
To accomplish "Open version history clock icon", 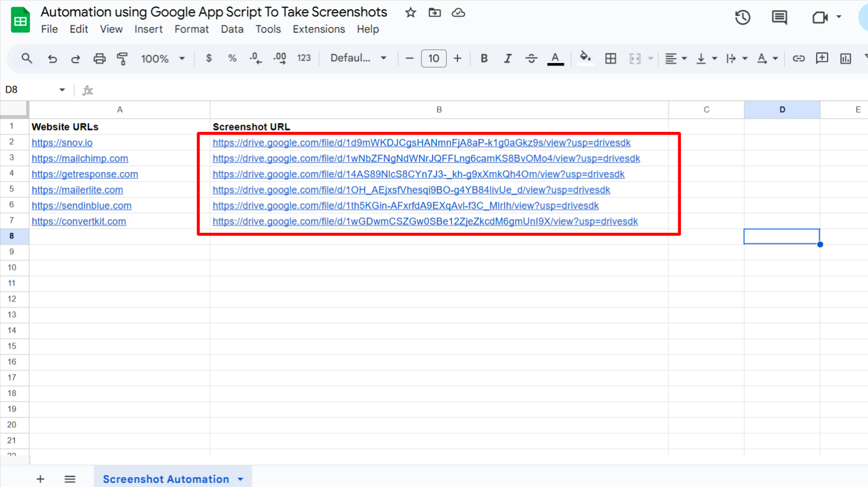I will pos(742,17).
